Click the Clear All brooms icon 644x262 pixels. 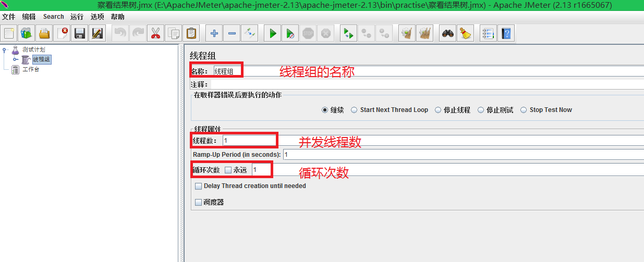425,34
